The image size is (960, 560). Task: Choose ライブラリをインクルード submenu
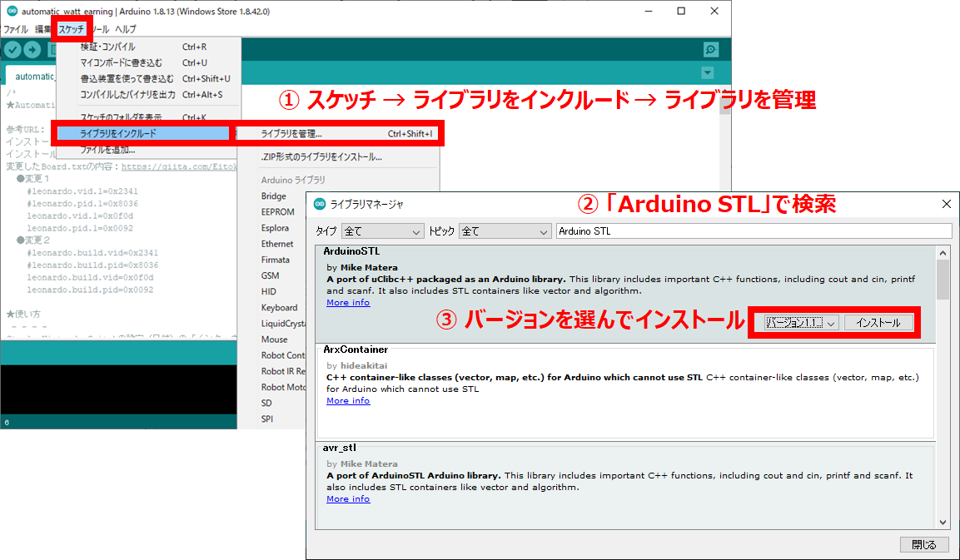[143, 133]
